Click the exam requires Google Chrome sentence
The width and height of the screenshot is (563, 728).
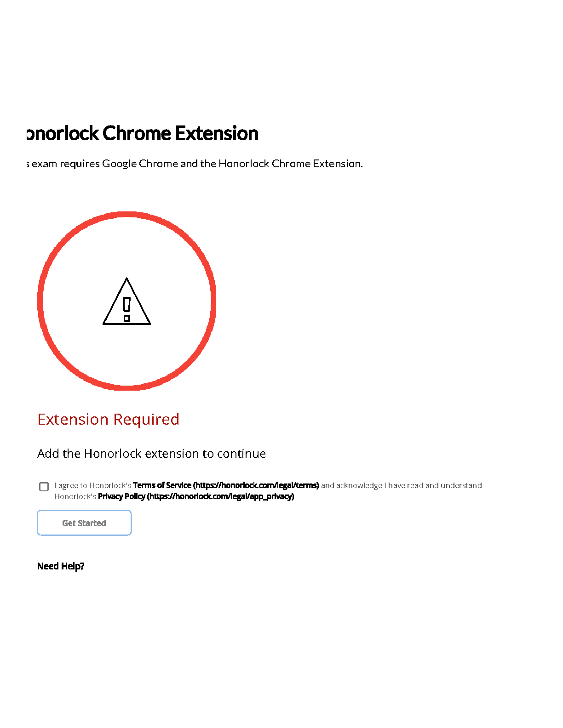pyautogui.click(x=195, y=164)
